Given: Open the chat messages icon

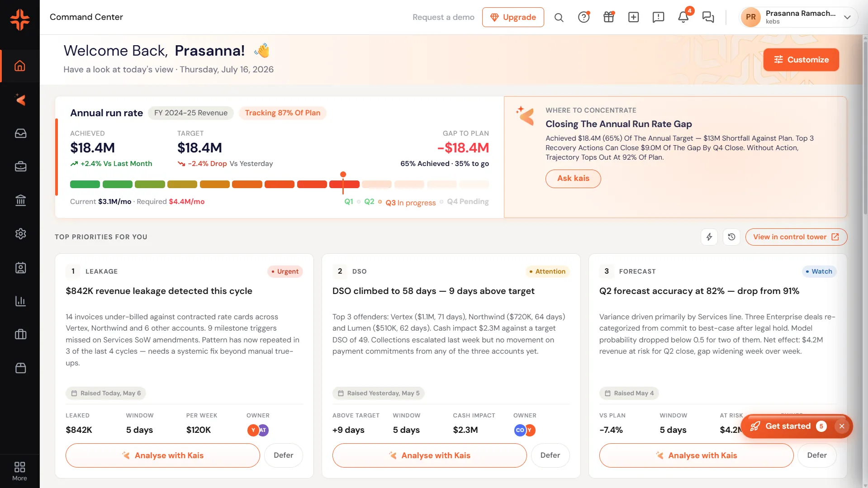Looking at the screenshot, I should 708,17.
